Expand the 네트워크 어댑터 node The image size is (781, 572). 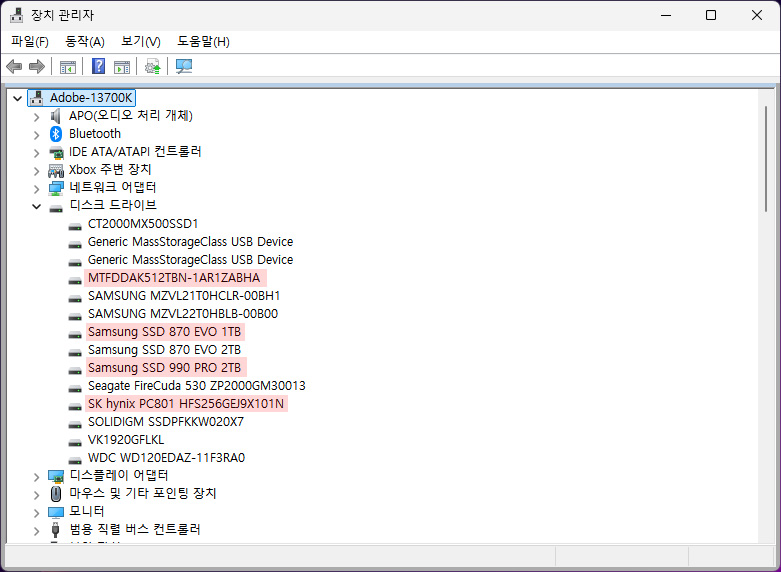36,189
